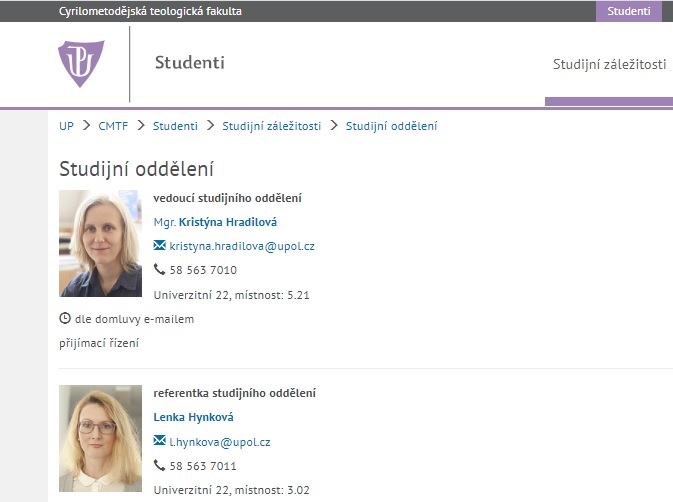Click the purple UP shield logo
The height and width of the screenshot is (502, 673).
coord(81,64)
